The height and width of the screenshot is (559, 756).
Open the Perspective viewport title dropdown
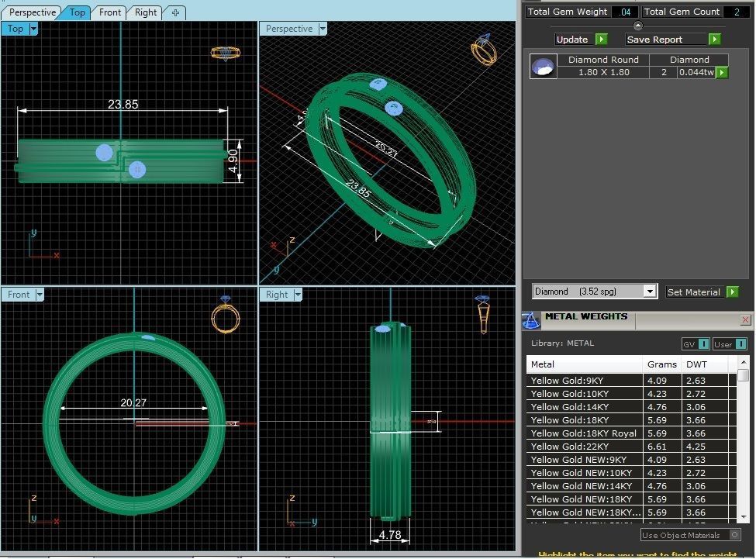[x=323, y=29]
